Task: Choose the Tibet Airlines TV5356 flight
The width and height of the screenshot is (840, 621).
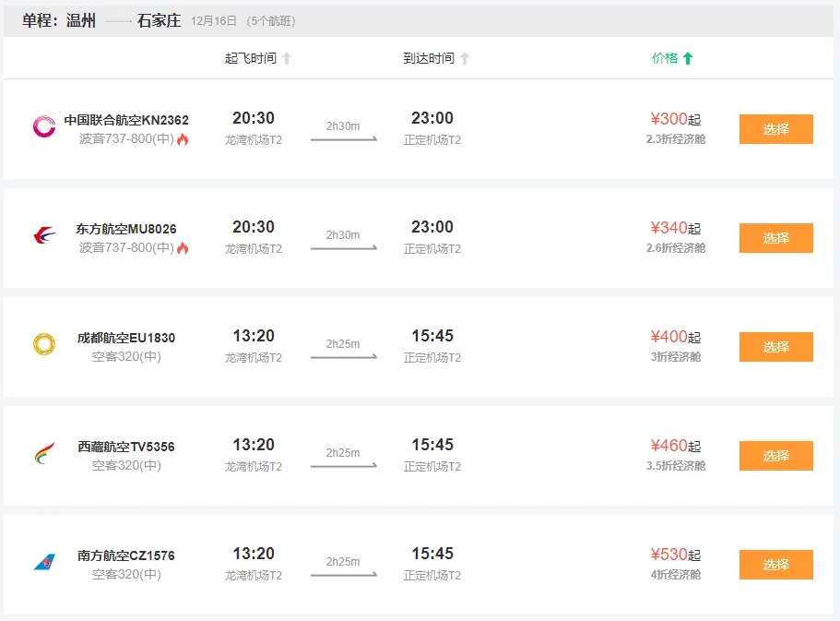Action: pyautogui.click(x=775, y=456)
